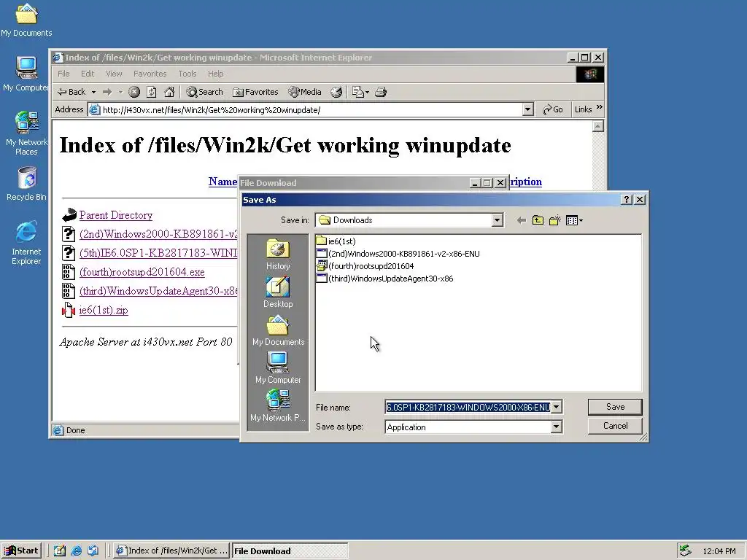Select (fourth)rootsupd201604 file in list
This screenshot has height=560, width=747.
(365, 265)
